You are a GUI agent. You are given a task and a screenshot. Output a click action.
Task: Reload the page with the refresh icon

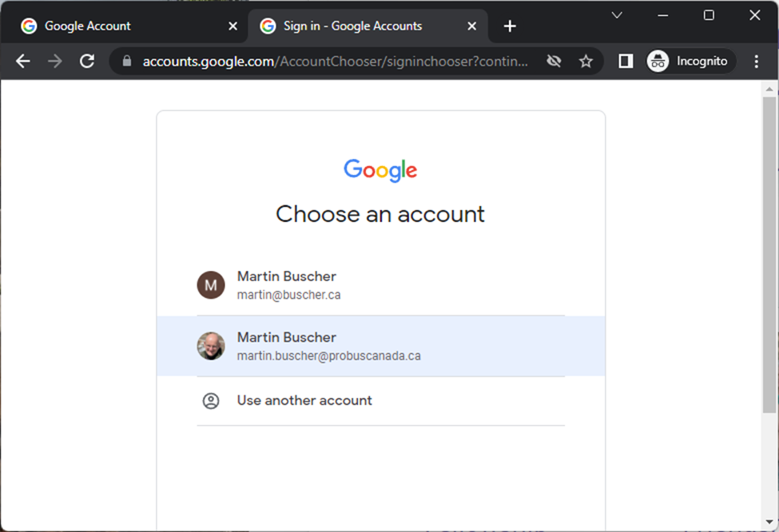(87, 61)
